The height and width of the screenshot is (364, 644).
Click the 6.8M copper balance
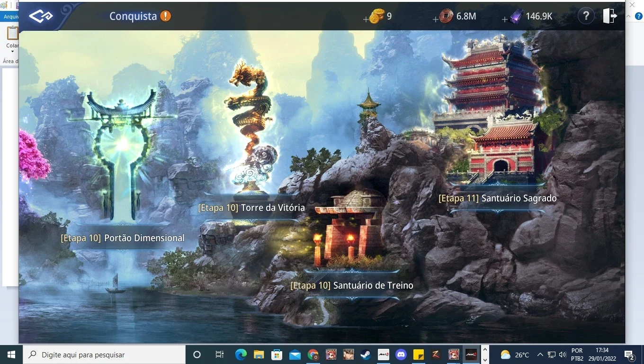pos(466,16)
